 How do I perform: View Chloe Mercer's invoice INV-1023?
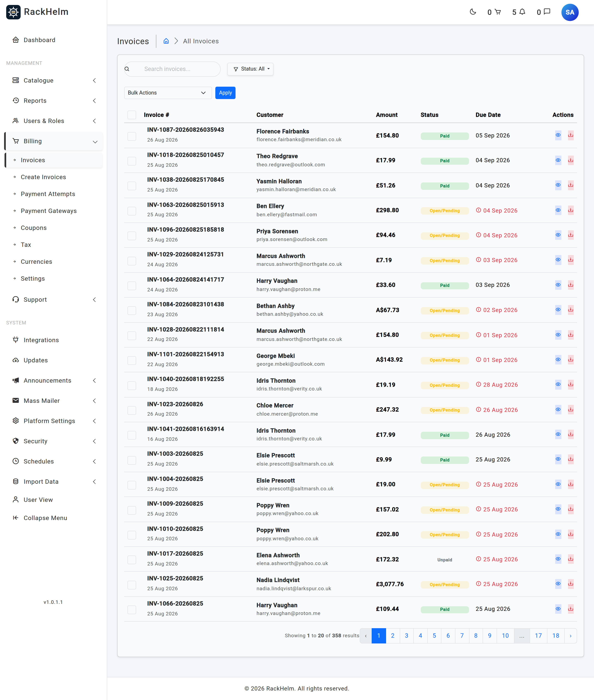pyautogui.click(x=558, y=410)
